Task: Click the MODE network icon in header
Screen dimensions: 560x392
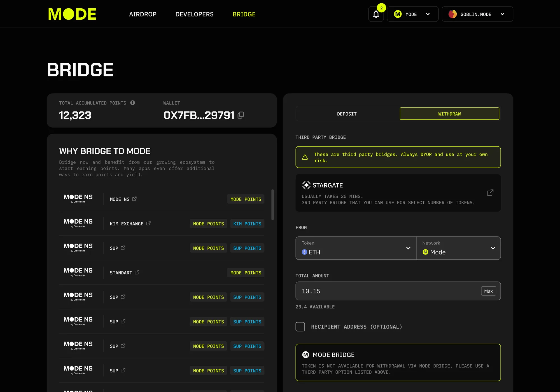Action: [x=398, y=14]
